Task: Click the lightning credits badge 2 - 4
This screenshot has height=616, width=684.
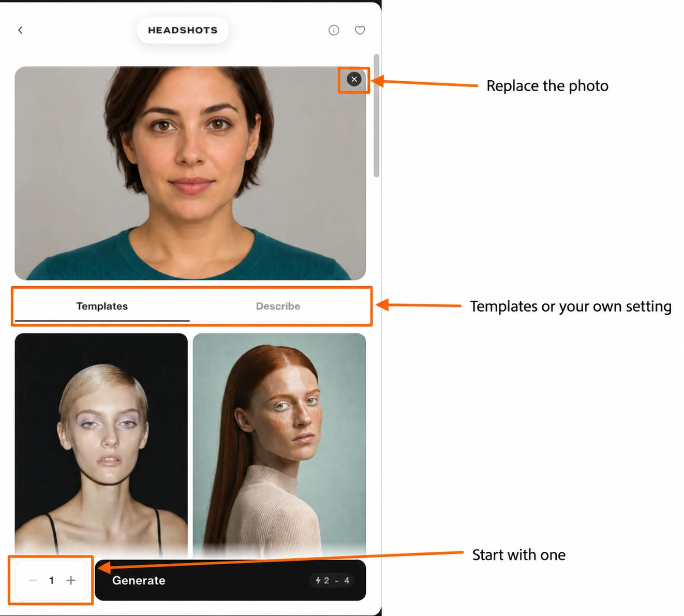Action: [332, 580]
